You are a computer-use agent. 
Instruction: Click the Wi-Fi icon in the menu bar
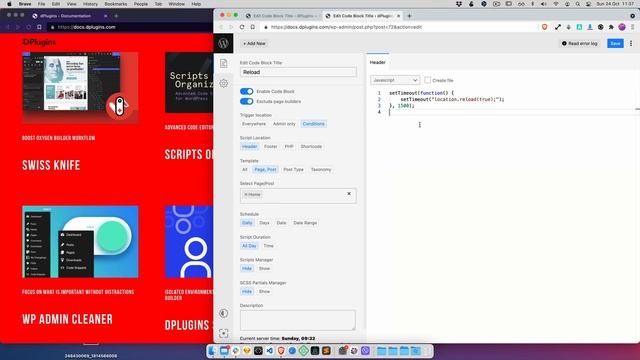tap(556, 4)
